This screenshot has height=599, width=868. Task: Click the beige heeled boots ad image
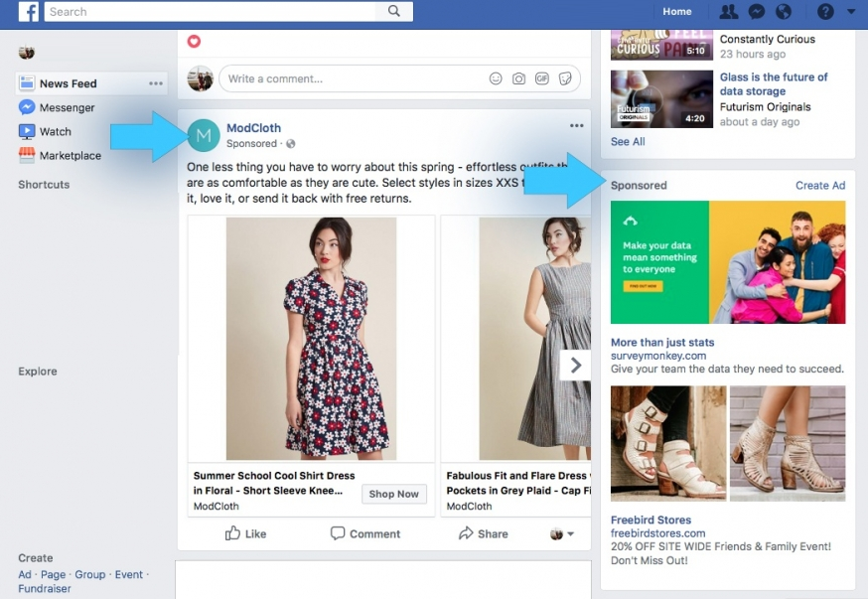(788, 443)
